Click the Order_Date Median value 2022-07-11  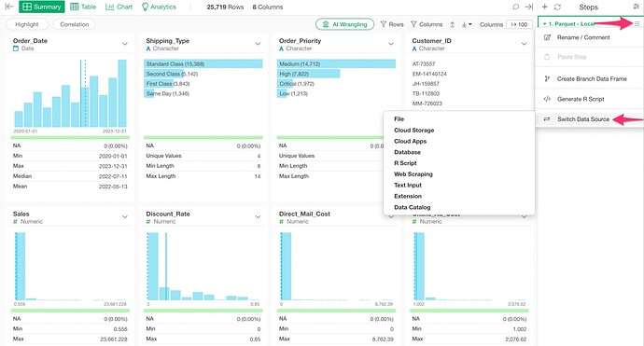pyautogui.click(x=113, y=176)
